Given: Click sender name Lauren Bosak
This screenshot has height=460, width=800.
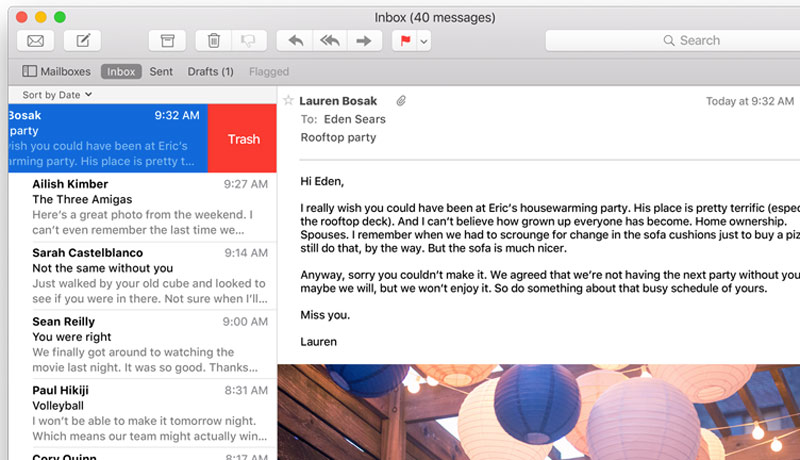Looking at the screenshot, I should (338, 101).
